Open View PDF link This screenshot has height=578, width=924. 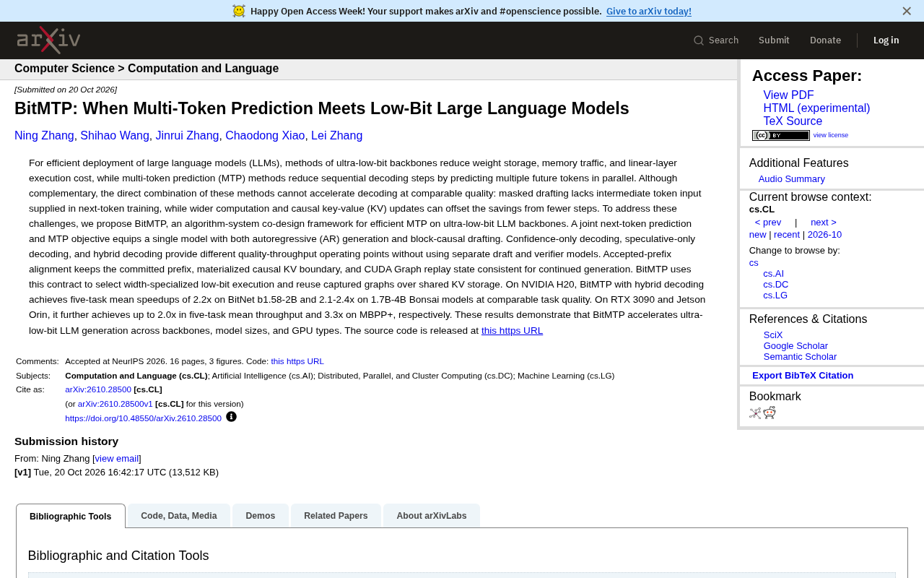pyautogui.click(x=788, y=95)
